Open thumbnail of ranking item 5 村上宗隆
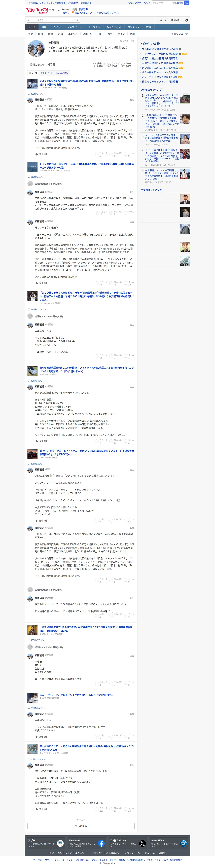This screenshot has width=215, height=868. [x=185, y=174]
